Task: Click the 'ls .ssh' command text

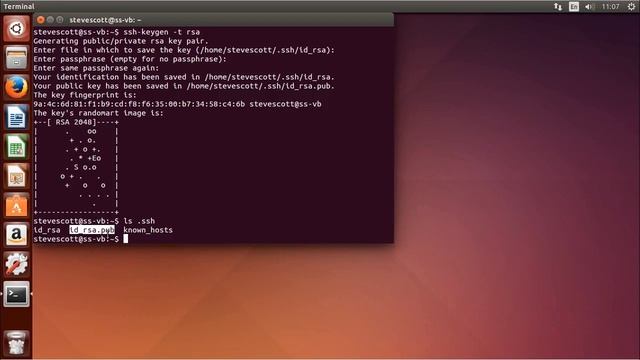Action: [139, 221]
